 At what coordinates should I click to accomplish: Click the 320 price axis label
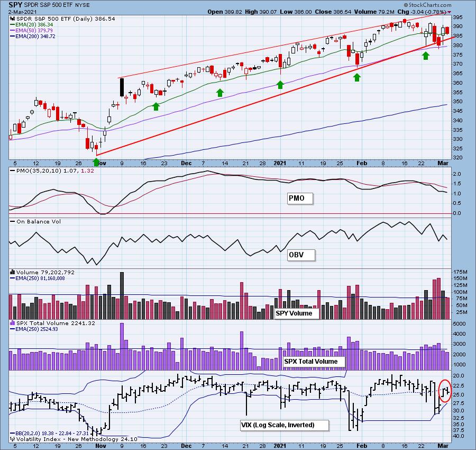(458, 158)
